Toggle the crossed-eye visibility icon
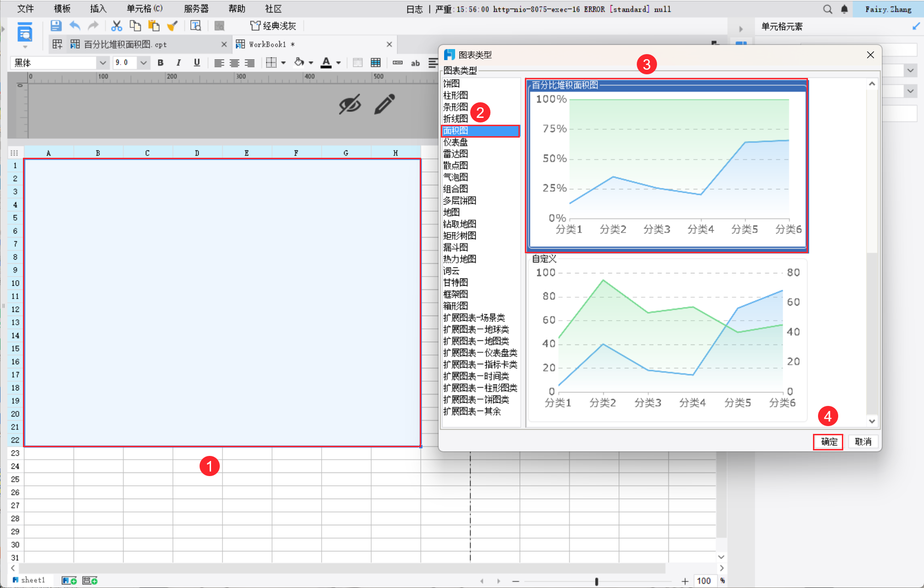Viewport: 924px width, 588px height. click(x=350, y=104)
